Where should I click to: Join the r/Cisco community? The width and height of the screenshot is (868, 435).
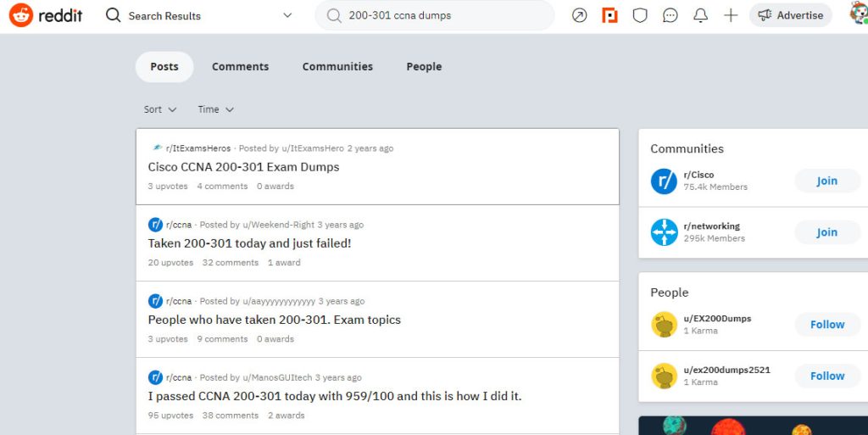(827, 181)
